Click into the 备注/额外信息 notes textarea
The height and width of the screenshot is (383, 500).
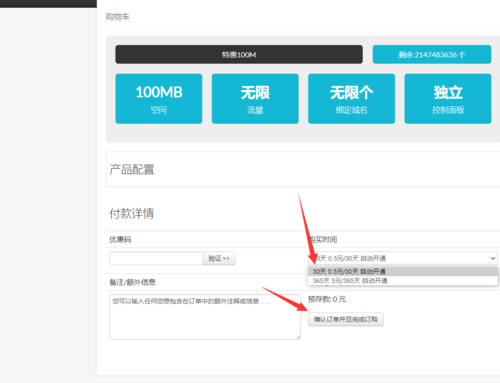click(205, 317)
